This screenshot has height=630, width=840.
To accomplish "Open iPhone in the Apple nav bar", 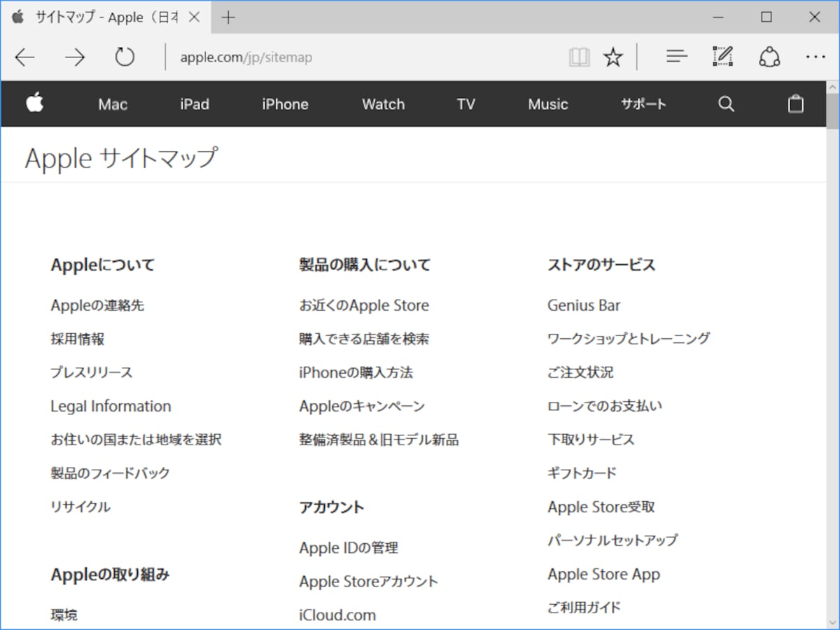I will pyautogui.click(x=285, y=104).
